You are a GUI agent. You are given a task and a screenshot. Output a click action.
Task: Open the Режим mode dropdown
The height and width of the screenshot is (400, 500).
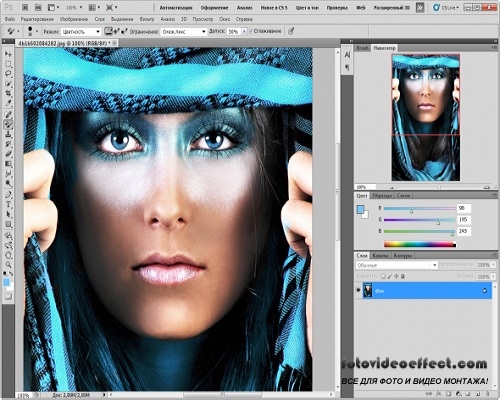[81, 32]
